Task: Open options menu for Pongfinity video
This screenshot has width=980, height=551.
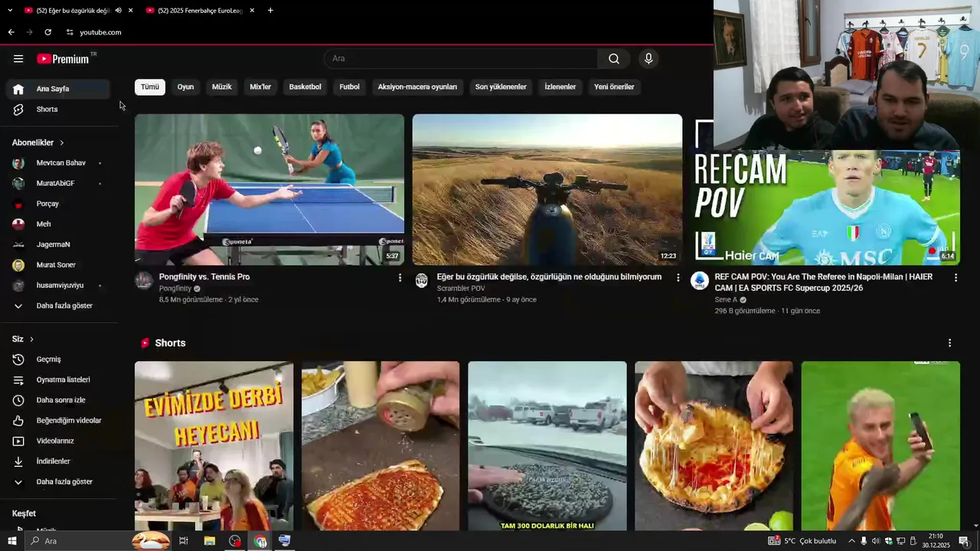Action: tap(400, 278)
